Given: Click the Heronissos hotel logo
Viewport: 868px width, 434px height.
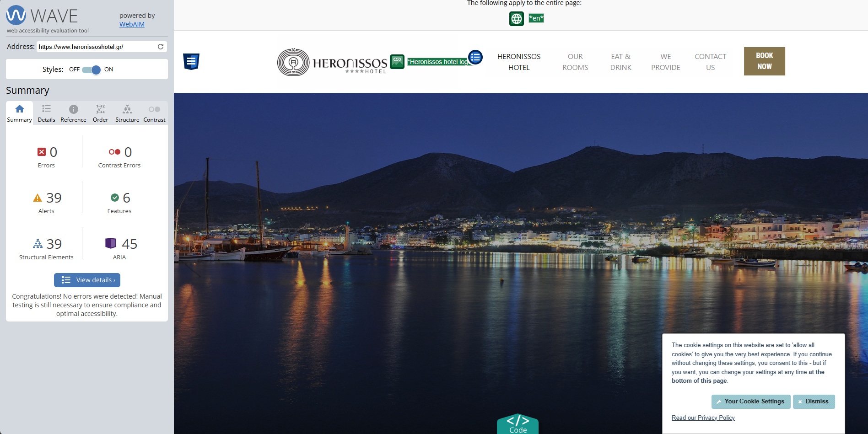Looking at the screenshot, I should pos(332,62).
